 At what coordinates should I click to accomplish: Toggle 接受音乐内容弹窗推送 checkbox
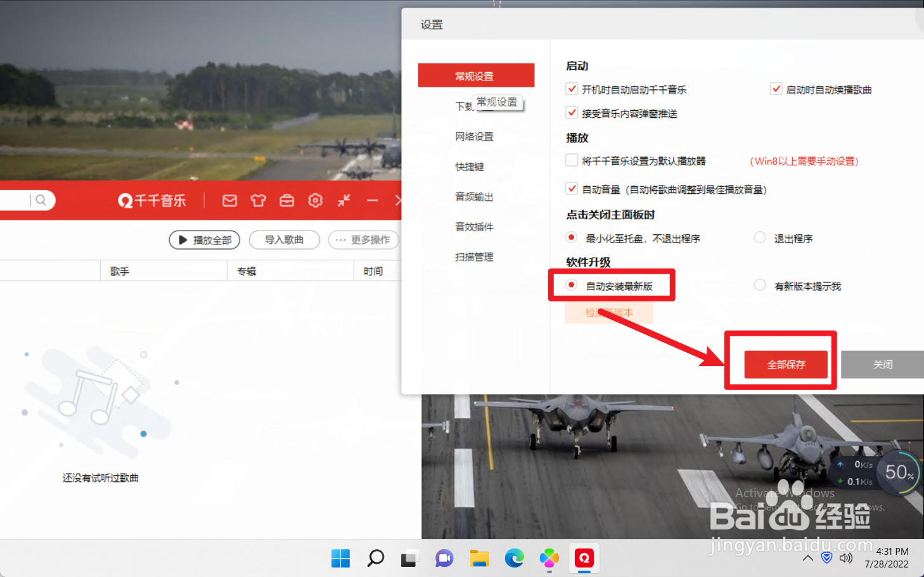[572, 113]
